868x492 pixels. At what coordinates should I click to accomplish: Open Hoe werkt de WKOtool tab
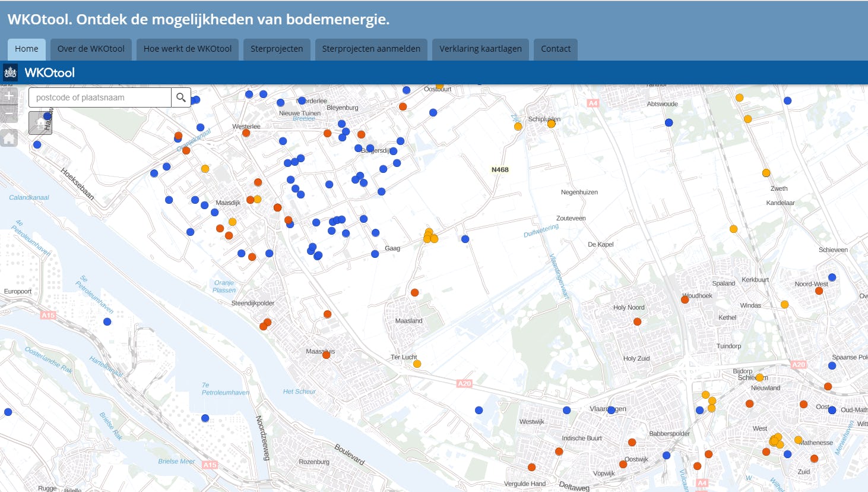[188, 49]
